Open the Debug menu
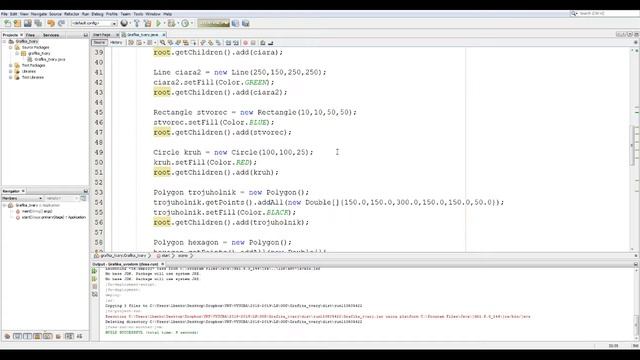This screenshot has width=640, height=360. coord(97,14)
